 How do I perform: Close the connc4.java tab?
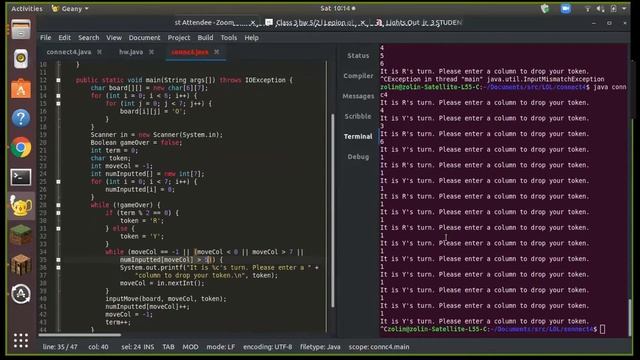217,52
